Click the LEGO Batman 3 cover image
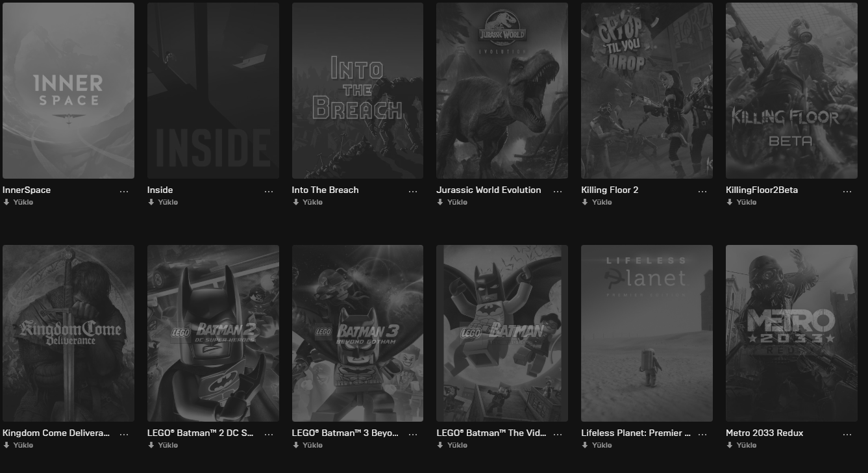This screenshot has height=473, width=868. 358,333
